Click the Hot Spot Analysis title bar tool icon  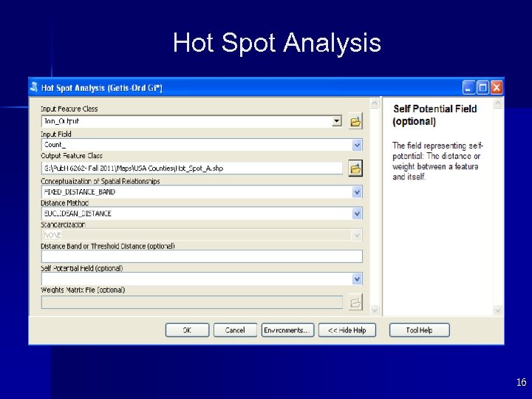[x=34, y=87]
